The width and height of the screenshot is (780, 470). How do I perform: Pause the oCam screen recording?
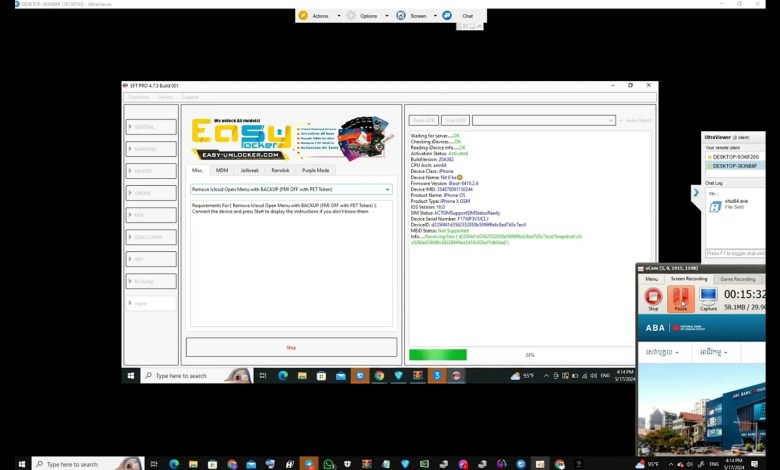click(681, 297)
